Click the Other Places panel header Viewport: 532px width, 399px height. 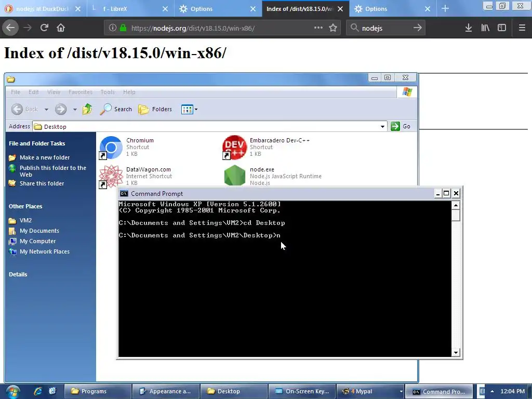[25, 206]
